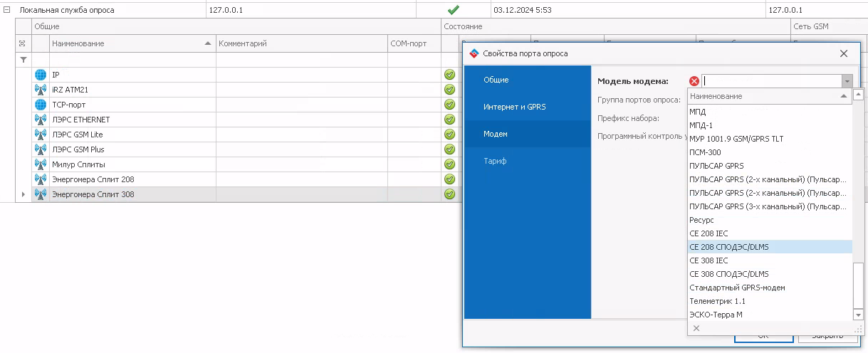
Task: Select ЭСКО-Терра М in the modem list
Action: point(770,315)
